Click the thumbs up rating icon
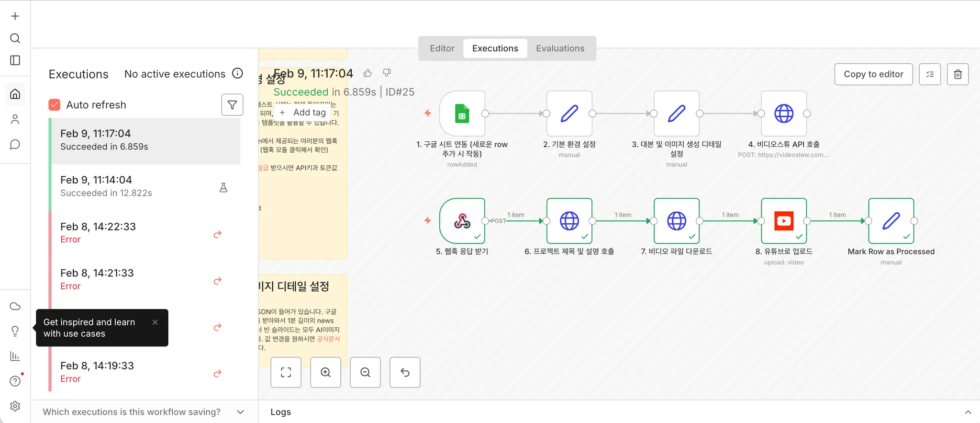 [x=367, y=73]
